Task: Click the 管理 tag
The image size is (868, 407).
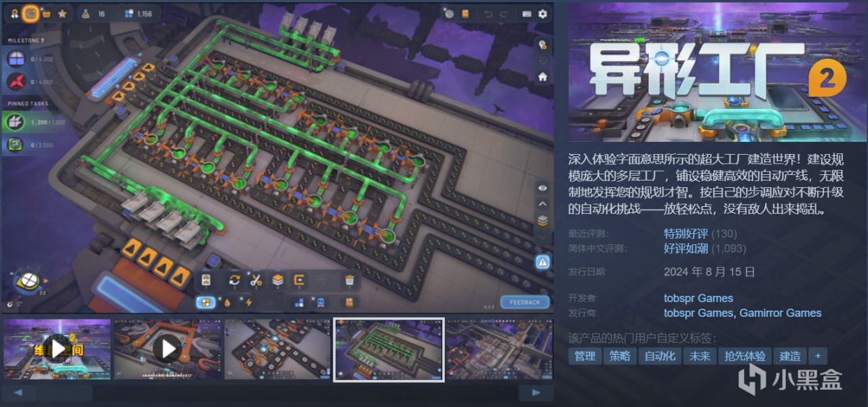Action: tap(585, 356)
